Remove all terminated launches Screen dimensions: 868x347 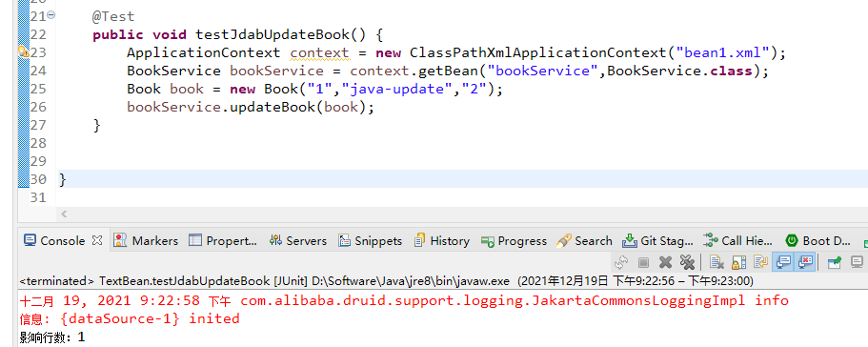[x=687, y=262]
